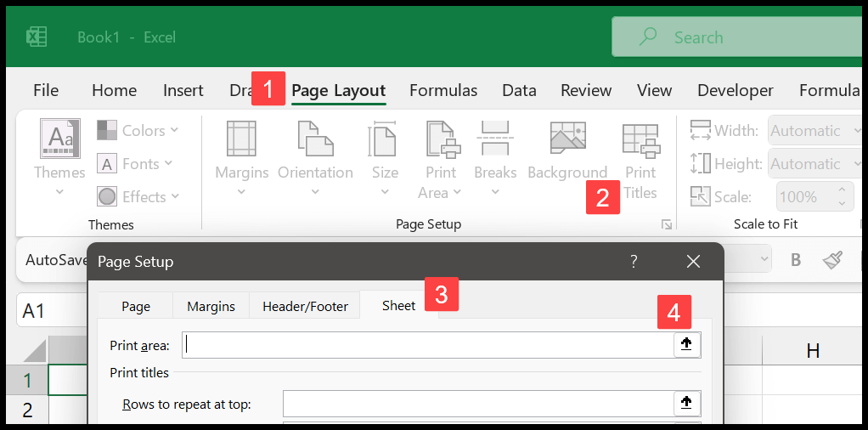Switch to the Home tab
The image size is (868, 430).
click(114, 90)
